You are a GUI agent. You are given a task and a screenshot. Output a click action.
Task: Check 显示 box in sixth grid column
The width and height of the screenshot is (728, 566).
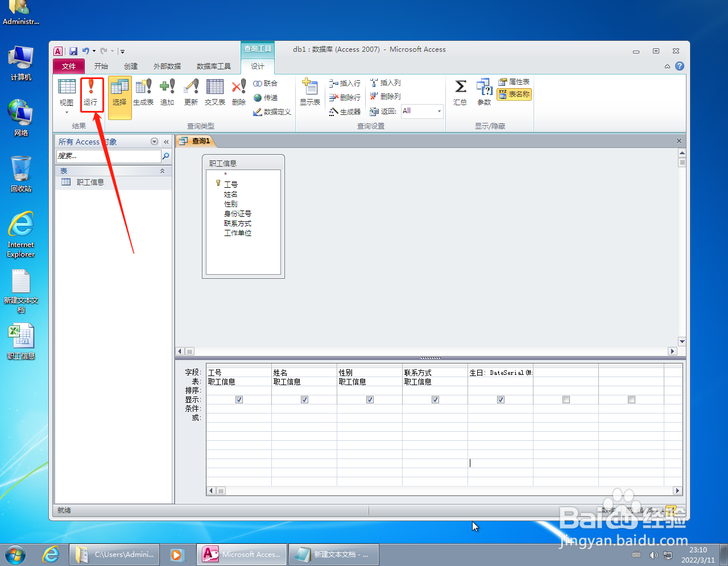[566, 400]
